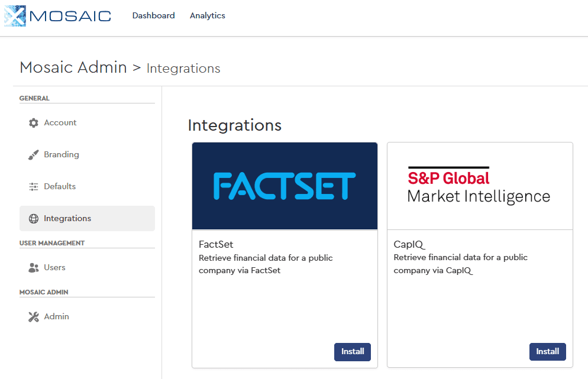Install the FactSet integration
This screenshot has height=379, width=588.
pos(352,351)
